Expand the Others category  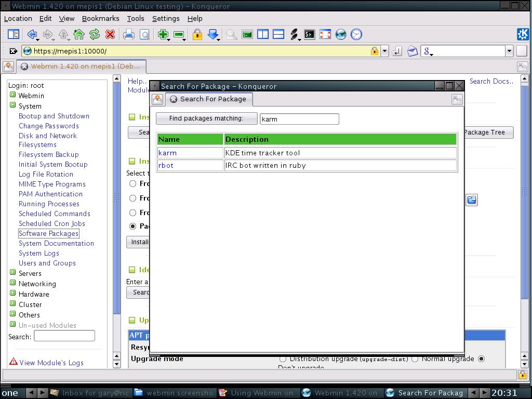point(12,314)
